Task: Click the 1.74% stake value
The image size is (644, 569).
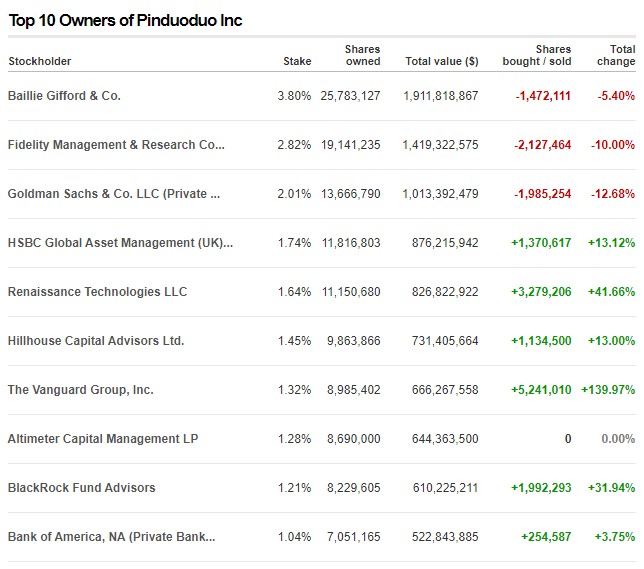Action: pos(294,242)
